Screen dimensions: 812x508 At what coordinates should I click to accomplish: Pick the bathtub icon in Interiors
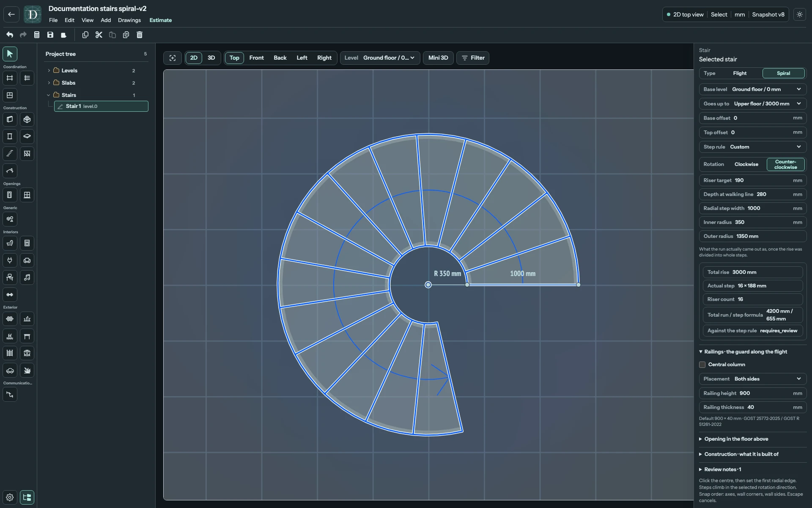[10, 243]
